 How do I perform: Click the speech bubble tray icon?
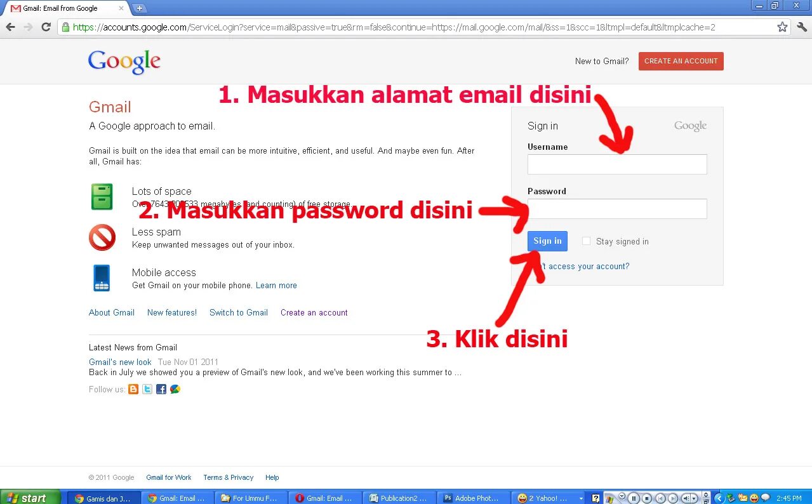[766, 497]
